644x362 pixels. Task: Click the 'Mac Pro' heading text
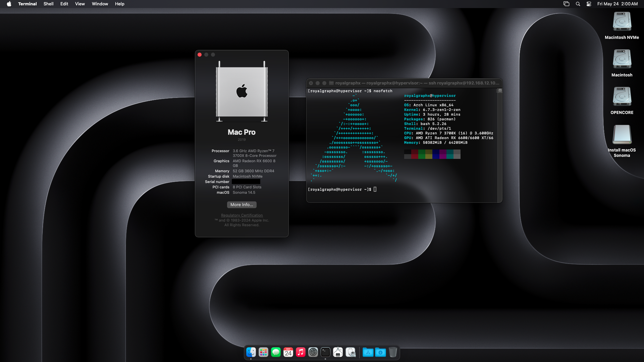[241, 132]
